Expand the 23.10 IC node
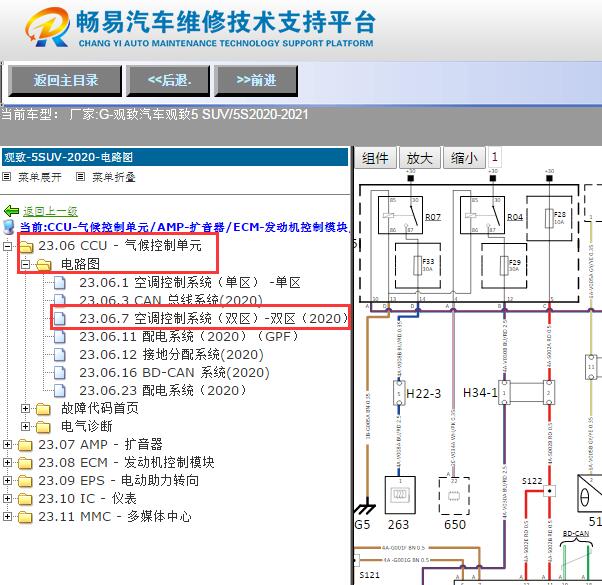This screenshot has height=585, width=602. [x=7, y=499]
